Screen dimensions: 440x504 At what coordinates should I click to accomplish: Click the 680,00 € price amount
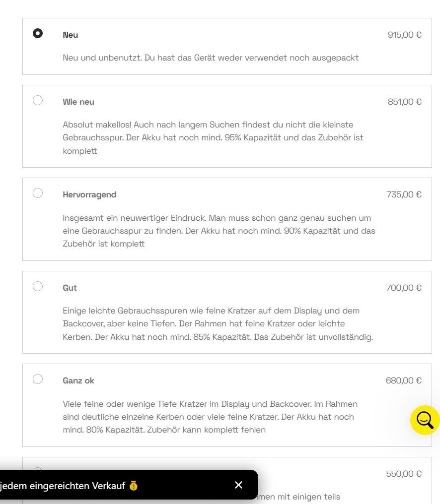tap(403, 380)
